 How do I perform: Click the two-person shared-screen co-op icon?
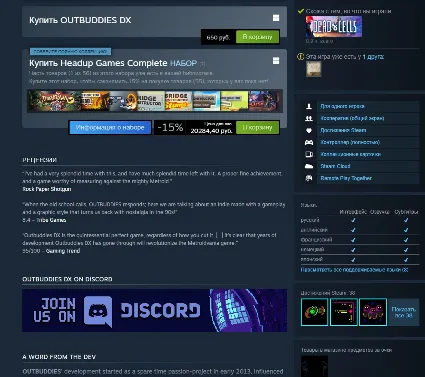(309, 118)
